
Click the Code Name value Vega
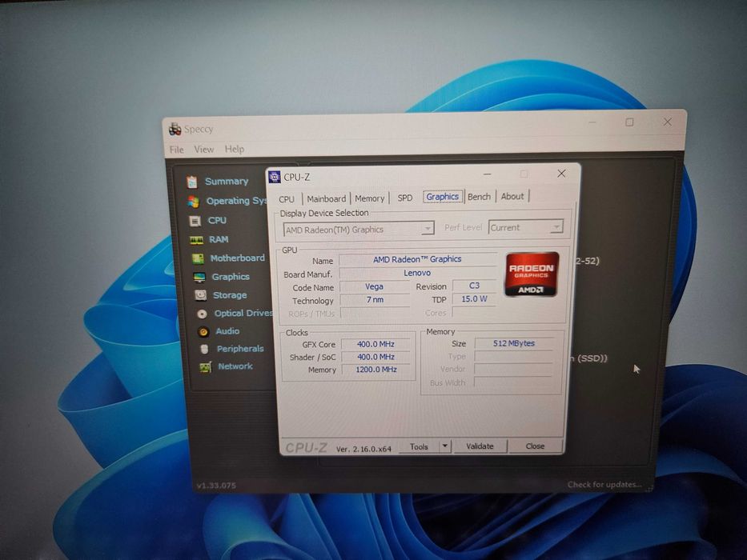(374, 286)
